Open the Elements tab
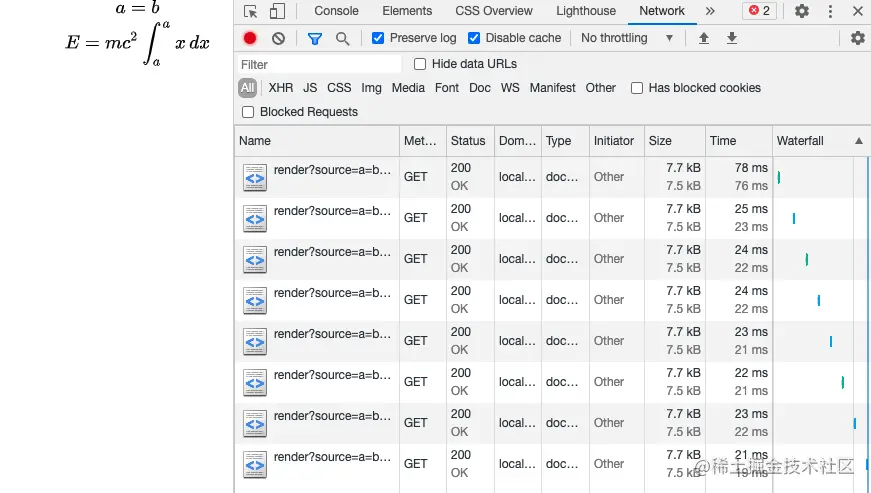871x493 pixels. click(407, 11)
